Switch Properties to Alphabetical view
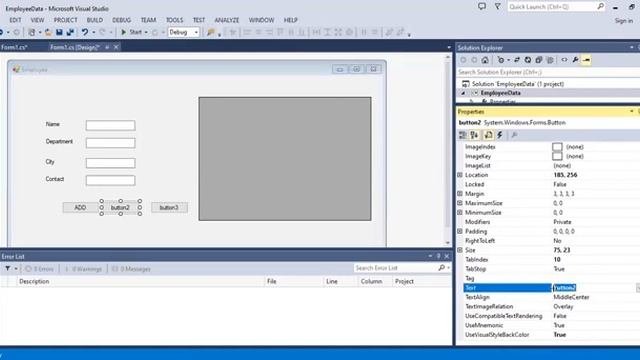Viewport: 640px width, 360px height. point(474,135)
